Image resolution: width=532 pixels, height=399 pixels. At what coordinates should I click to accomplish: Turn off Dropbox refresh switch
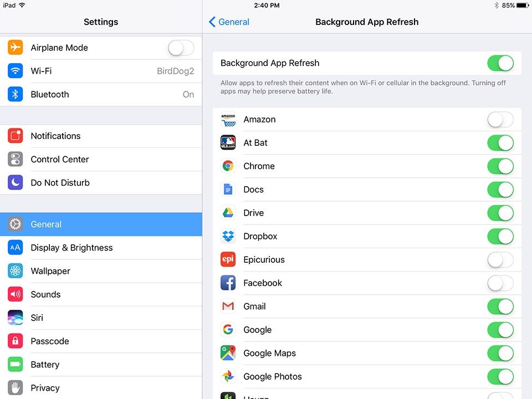coord(500,236)
